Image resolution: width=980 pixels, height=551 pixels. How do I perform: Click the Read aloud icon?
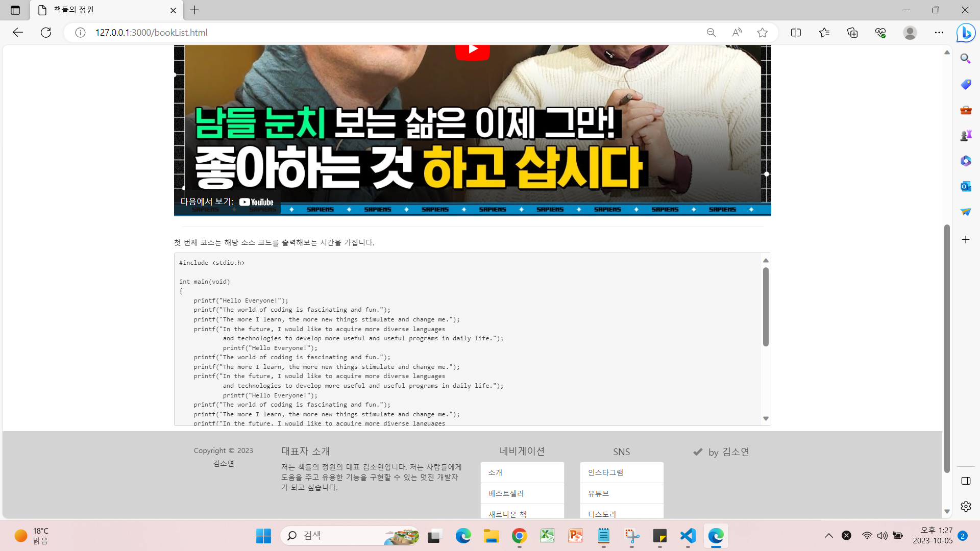click(737, 33)
